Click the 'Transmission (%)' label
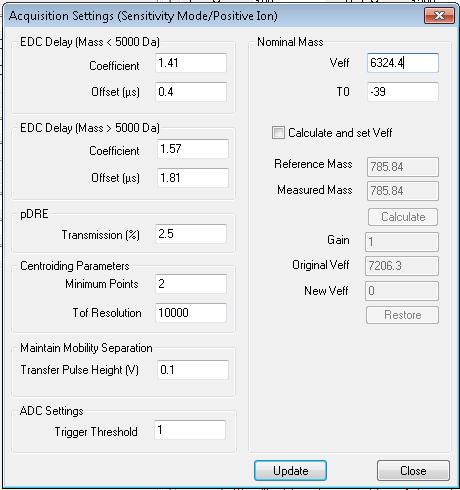Viewport: 460px width, 490px height. click(x=101, y=235)
